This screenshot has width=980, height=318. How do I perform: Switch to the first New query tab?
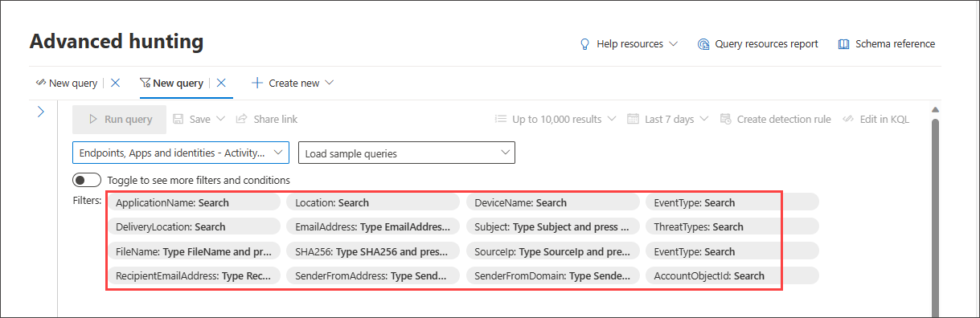[x=67, y=83]
